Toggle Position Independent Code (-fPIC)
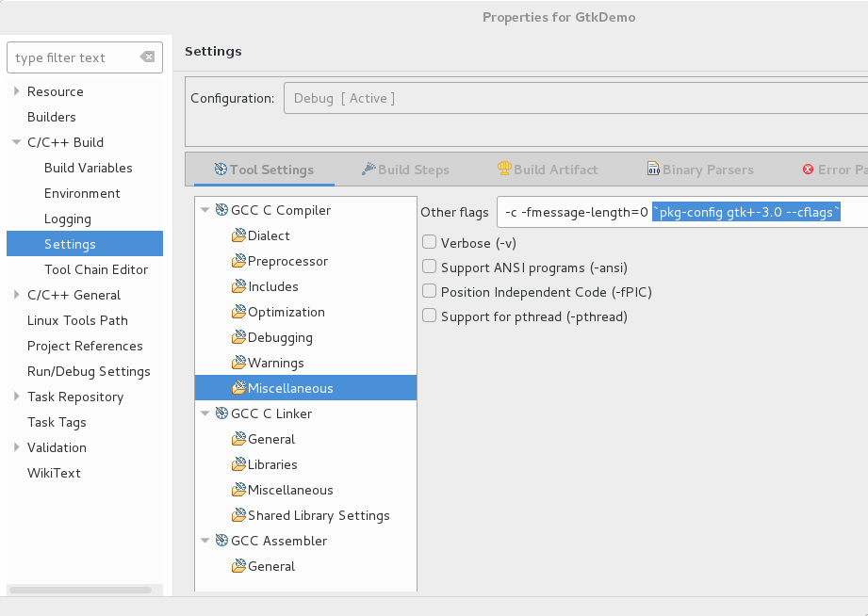The height and width of the screenshot is (616, 868). pyautogui.click(x=429, y=290)
